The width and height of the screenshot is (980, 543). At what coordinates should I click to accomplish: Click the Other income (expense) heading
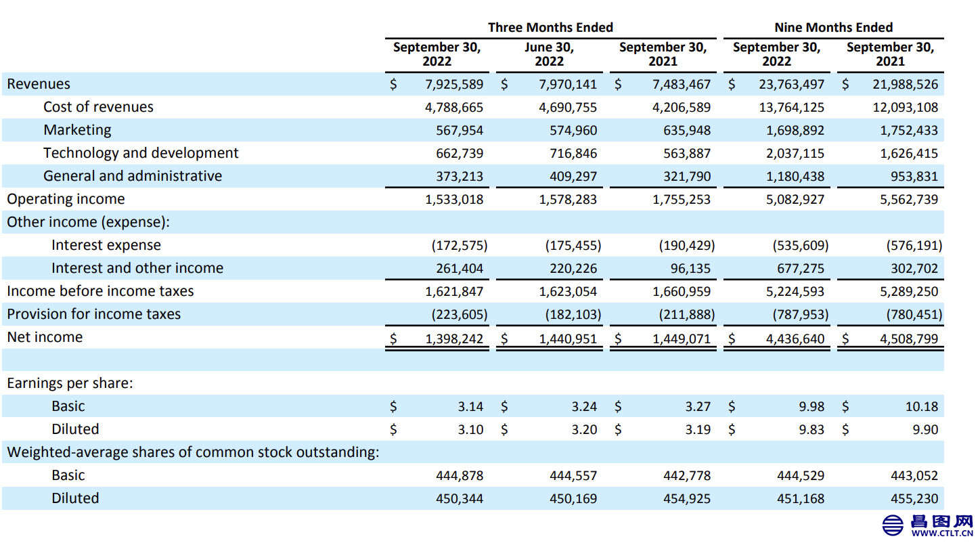(x=89, y=222)
